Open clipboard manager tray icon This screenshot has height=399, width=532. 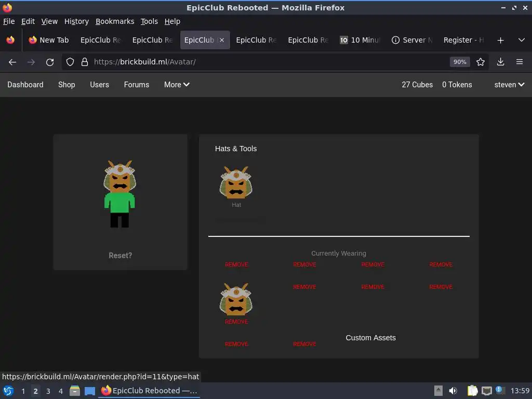[473, 391]
